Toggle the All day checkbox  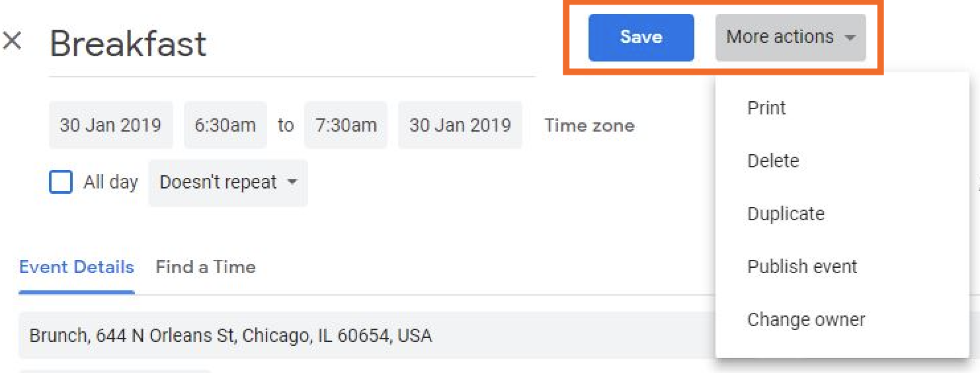(x=61, y=182)
